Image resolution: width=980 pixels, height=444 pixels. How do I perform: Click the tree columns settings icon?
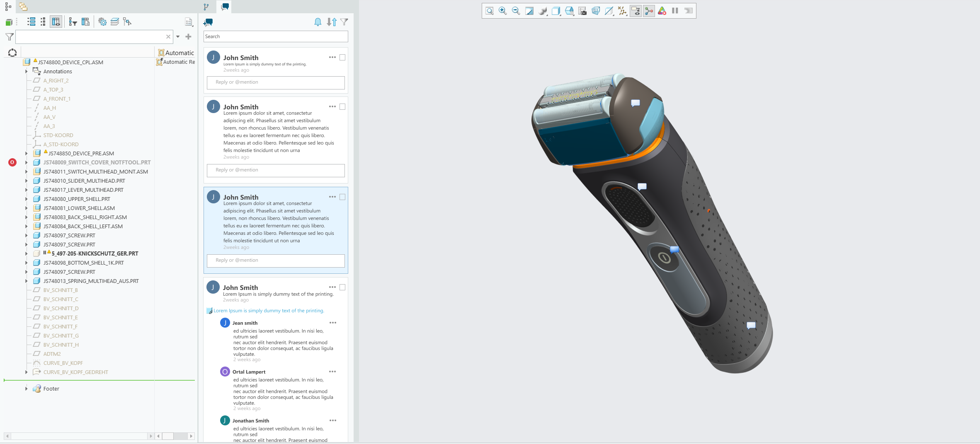86,22
